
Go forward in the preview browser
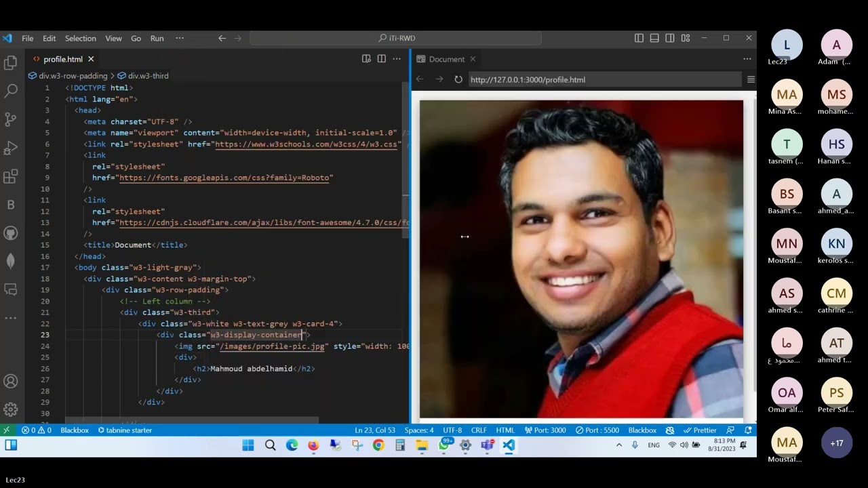click(x=439, y=79)
